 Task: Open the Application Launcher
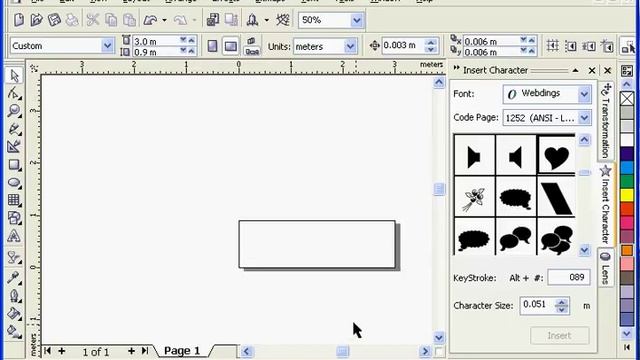click(252, 20)
